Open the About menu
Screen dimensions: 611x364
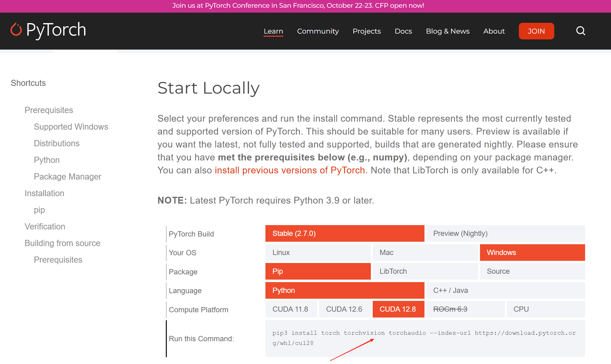click(x=494, y=31)
